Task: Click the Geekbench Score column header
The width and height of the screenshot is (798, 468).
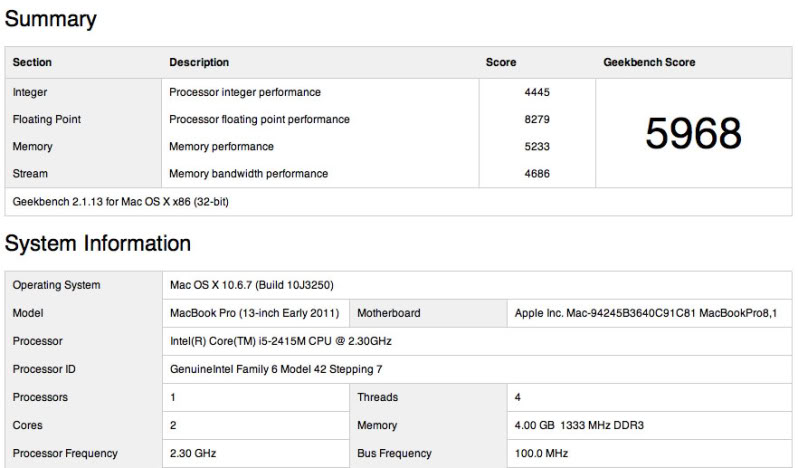Action: (x=649, y=62)
